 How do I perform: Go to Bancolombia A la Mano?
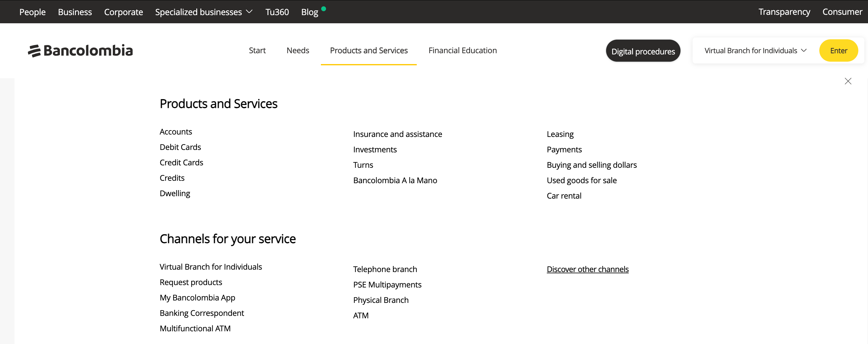pos(395,180)
